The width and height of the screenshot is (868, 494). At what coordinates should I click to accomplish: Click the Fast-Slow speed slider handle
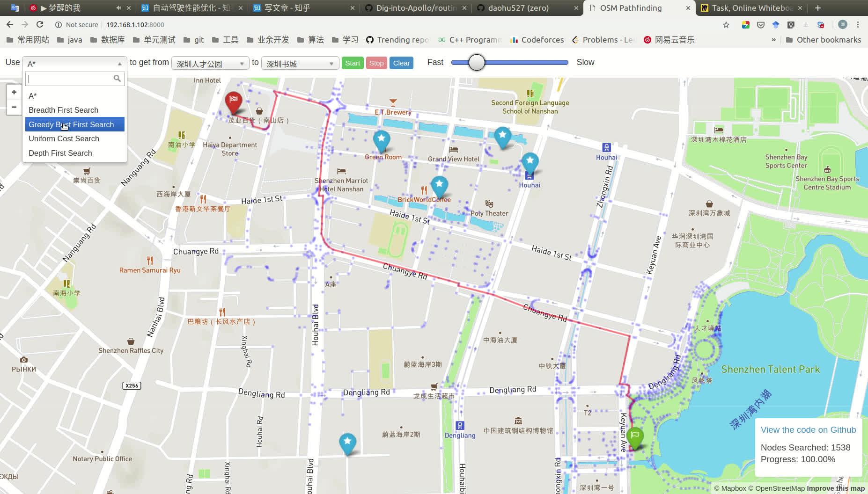tap(477, 62)
